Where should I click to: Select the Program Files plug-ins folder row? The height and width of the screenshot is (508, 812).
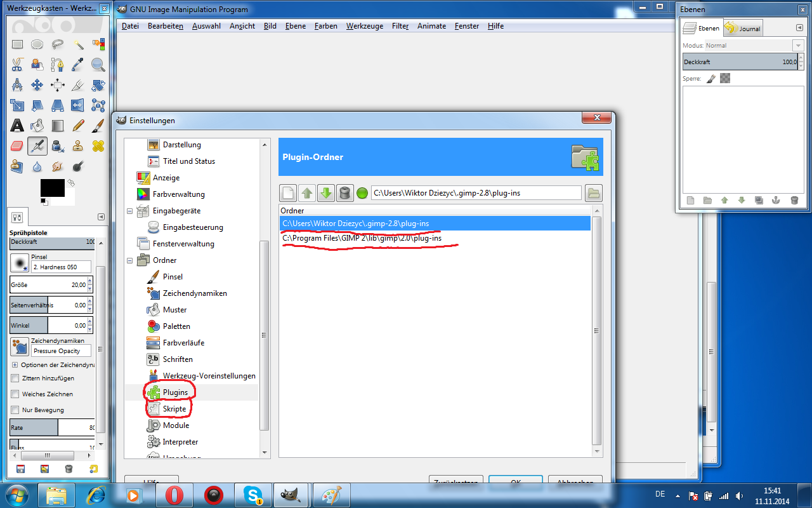[x=435, y=238]
